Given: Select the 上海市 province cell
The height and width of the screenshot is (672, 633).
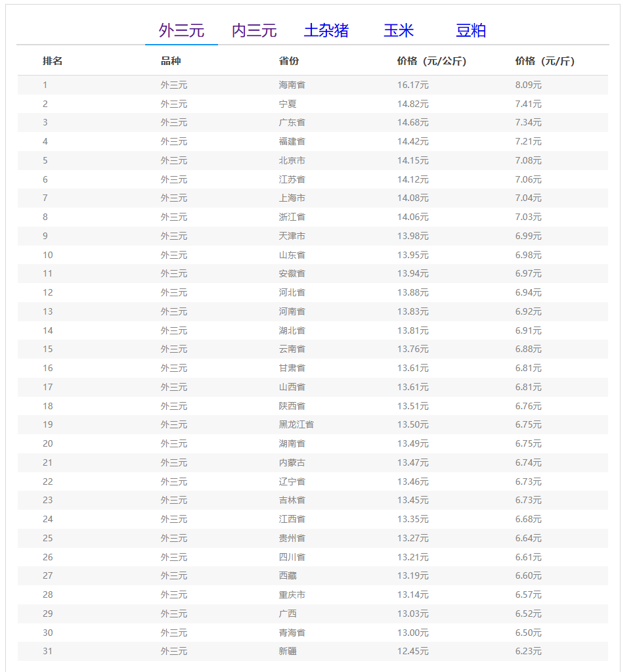Looking at the screenshot, I should [x=292, y=198].
